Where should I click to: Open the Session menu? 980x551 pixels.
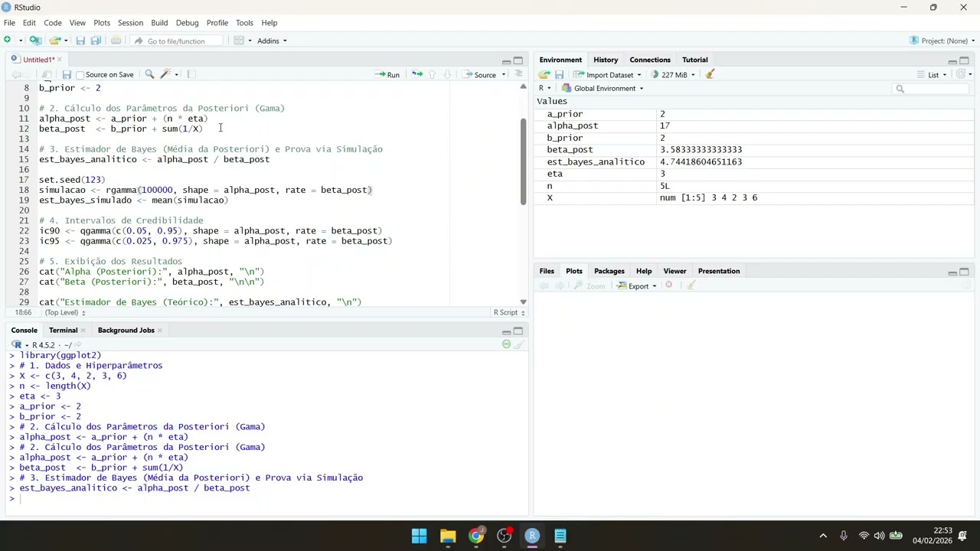click(130, 23)
